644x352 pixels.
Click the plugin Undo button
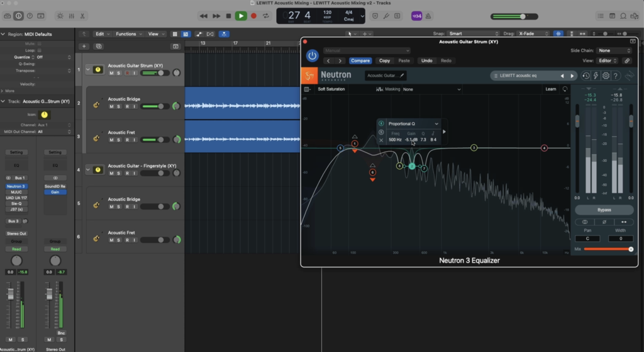tap(427, 61)
